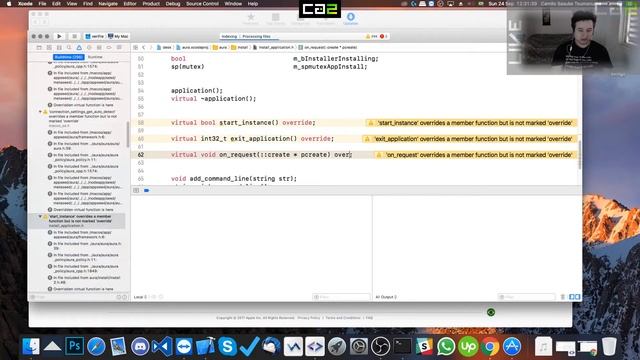Open the Breakpoint navigator icon

click(109, 48)
